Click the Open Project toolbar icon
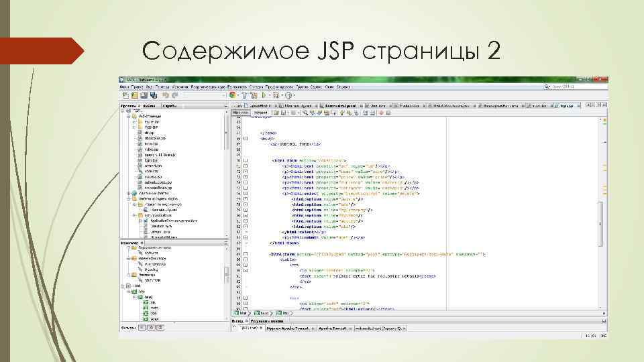This screenshot has height=362, width=644. [144, 95]
